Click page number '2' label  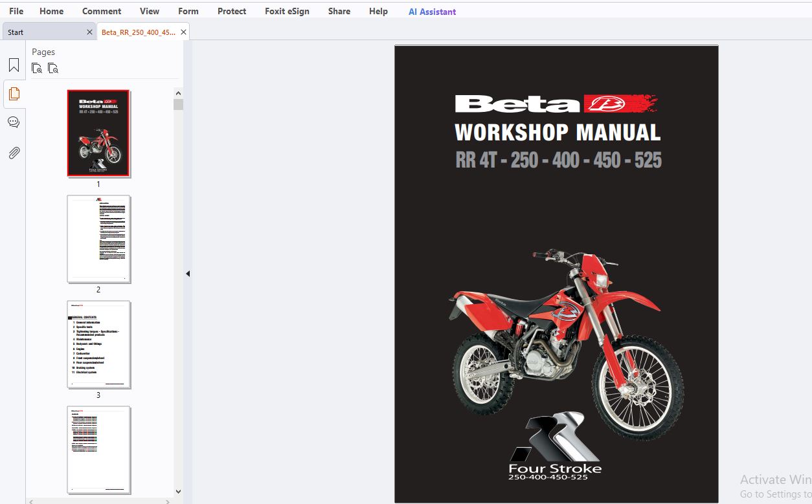(98, 290)
